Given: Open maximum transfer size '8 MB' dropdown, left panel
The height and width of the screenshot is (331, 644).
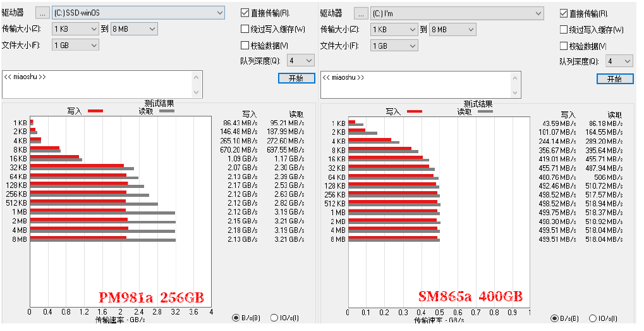Looking at the screenshot, I should [x=134, y=29].
